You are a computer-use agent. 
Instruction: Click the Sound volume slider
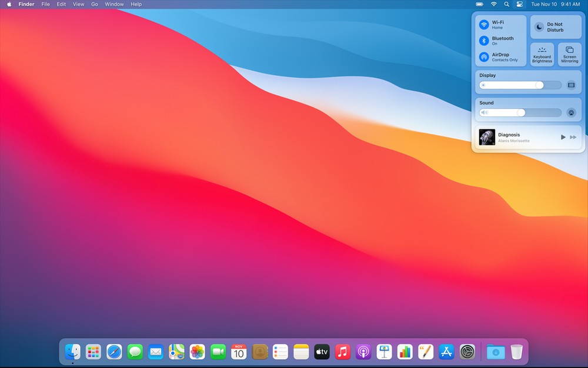(x=520, y=112)
